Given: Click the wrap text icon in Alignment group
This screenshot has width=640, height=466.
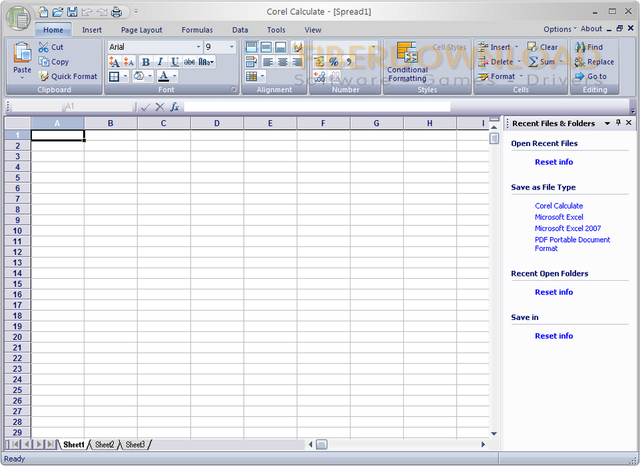Looking at the screenshot, I should (x=251, y=62).
